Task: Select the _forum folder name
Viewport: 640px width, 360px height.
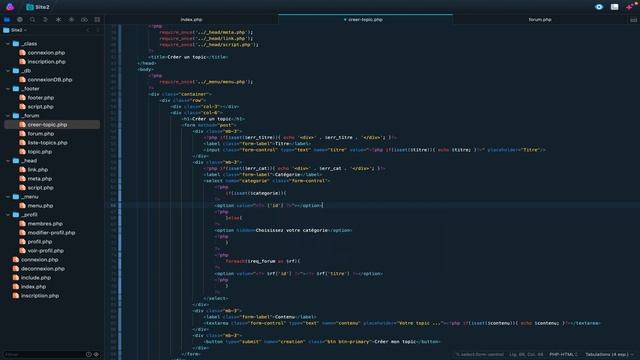Action: click(30, 116)
